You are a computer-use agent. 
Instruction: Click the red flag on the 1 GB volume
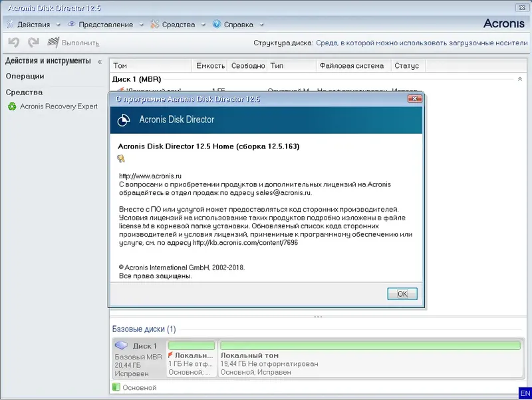coord(170,355)
